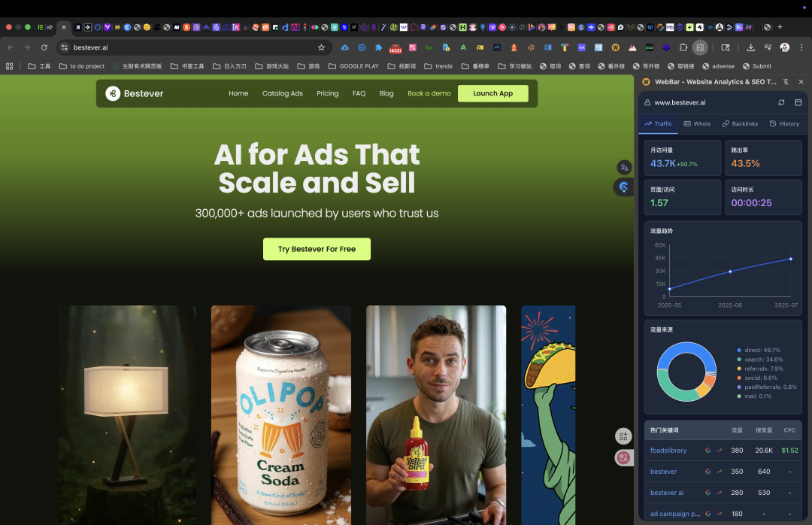Image resolution: width=812 pixels, height=525 pixels.
Task: Click the Launch App button
Action: click(x=493, y=93)
